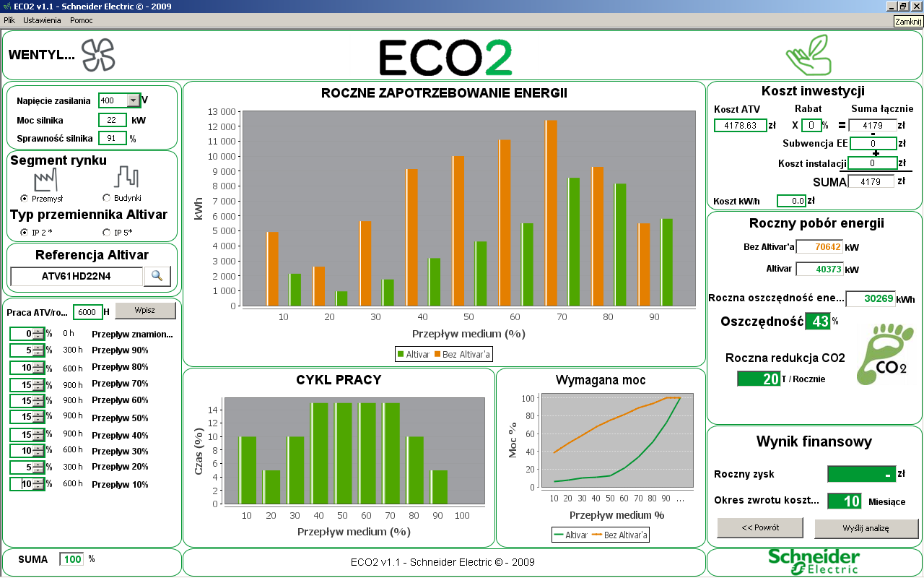The image size is (924, 578).
Task: Choose the IP 5* drive type
Action: point(107,233)
